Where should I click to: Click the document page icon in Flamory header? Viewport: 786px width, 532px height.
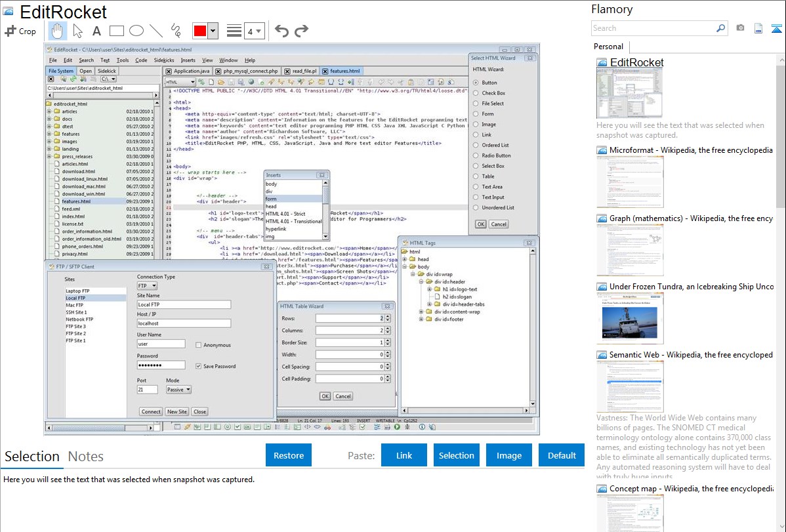(758, 28)
